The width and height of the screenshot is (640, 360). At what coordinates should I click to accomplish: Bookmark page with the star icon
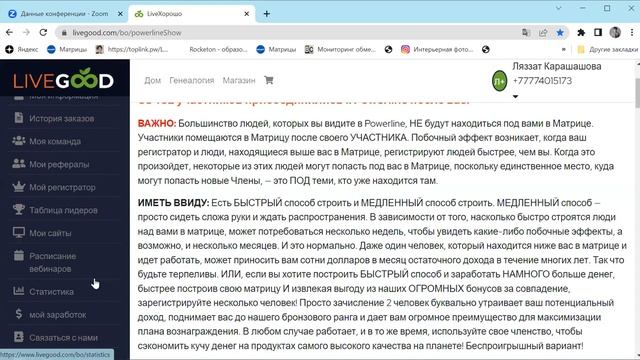(x=560, y=33)
